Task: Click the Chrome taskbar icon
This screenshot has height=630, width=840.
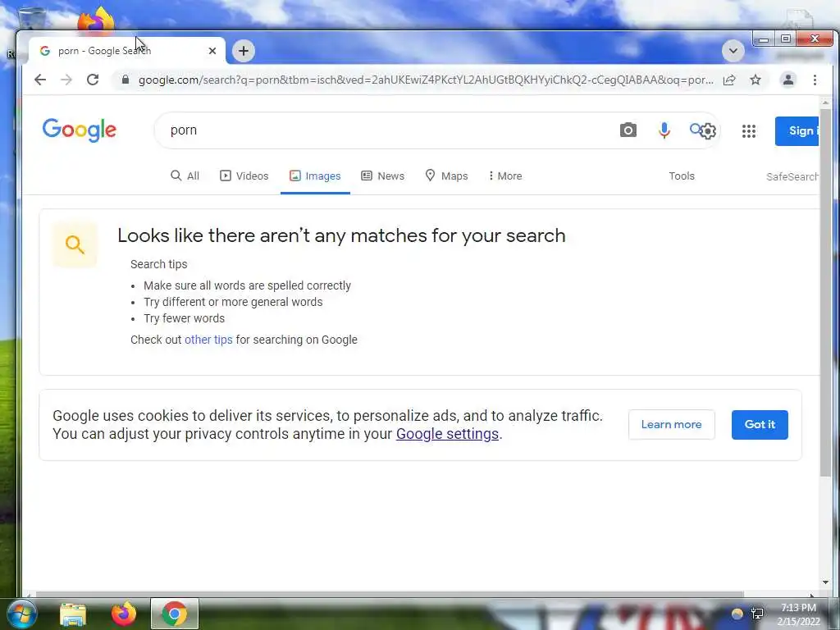Action: coord(174,614)
